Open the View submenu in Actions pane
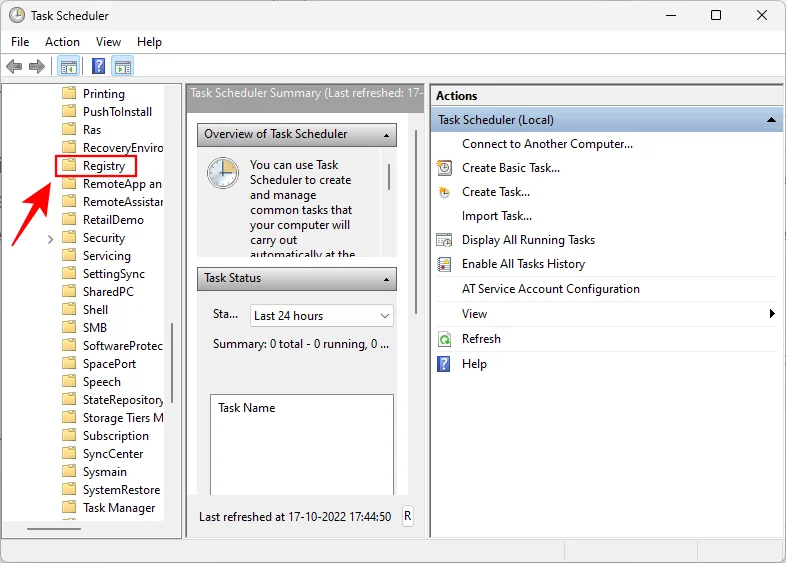Viewport: 786px width, 563px height. (771, 314)
